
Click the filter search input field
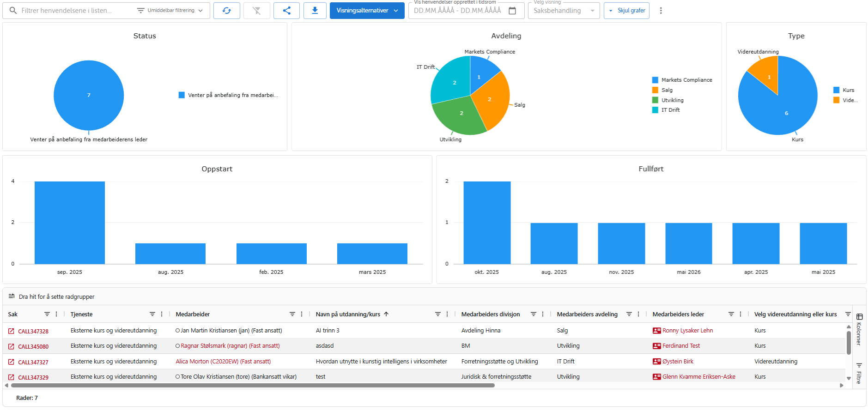point(74,11)
